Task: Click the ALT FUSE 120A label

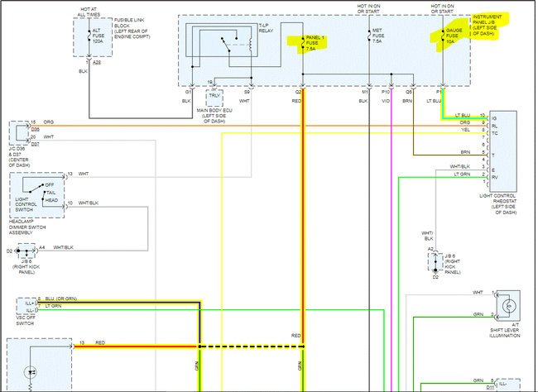Action: (98, 36)
